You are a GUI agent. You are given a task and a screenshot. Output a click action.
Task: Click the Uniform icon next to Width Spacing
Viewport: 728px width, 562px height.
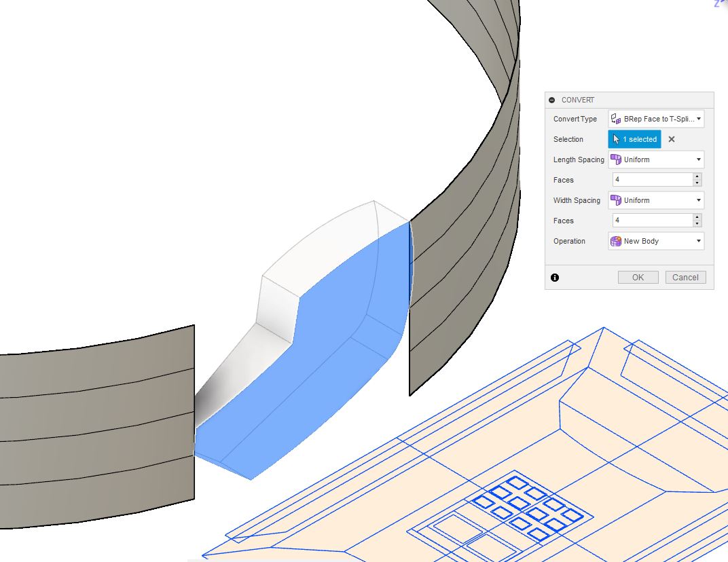[x=616, y=200]
